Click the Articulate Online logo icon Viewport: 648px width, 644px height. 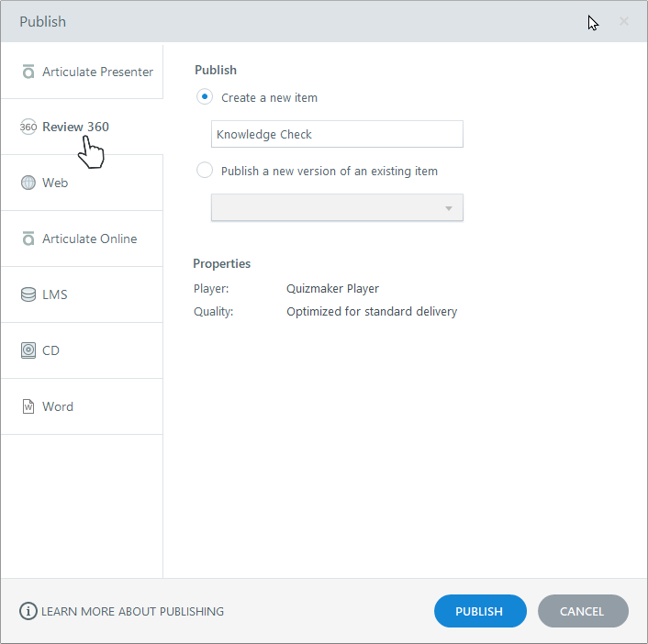pos(28,239)
